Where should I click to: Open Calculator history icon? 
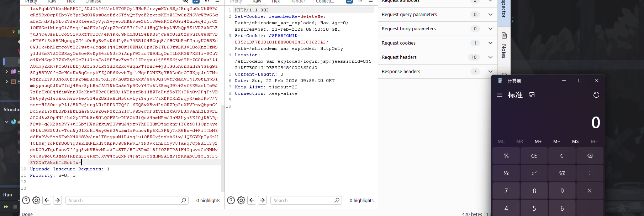coord(596,95)
